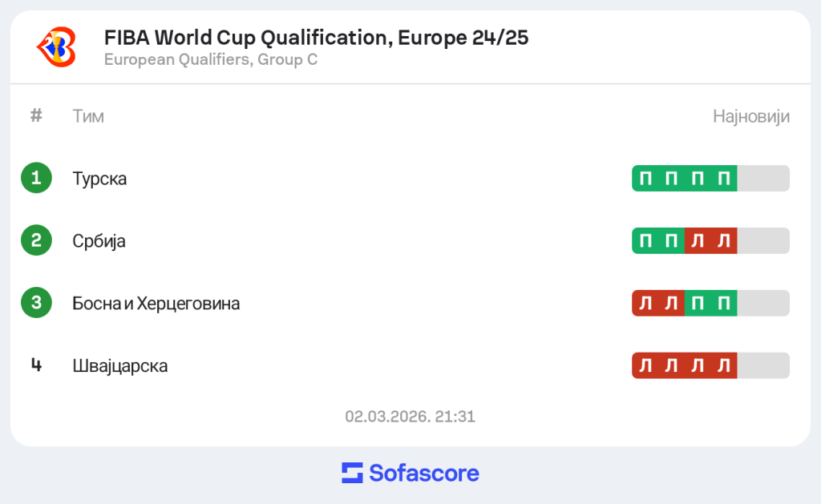Click the Sofascore logo icon
The height and width of the screenshot is (504, 821).
point(353,473)
